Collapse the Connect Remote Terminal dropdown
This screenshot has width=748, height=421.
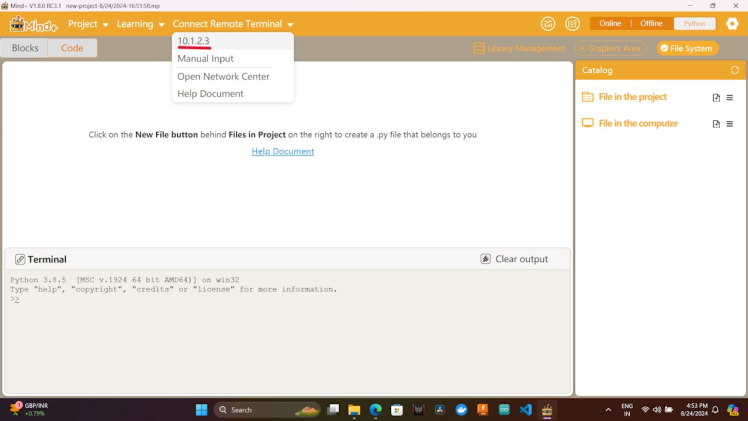pos(233,24)
